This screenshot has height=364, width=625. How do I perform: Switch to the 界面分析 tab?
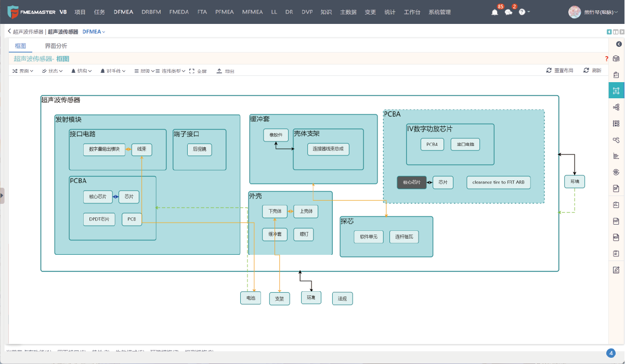tap(56, 46)
